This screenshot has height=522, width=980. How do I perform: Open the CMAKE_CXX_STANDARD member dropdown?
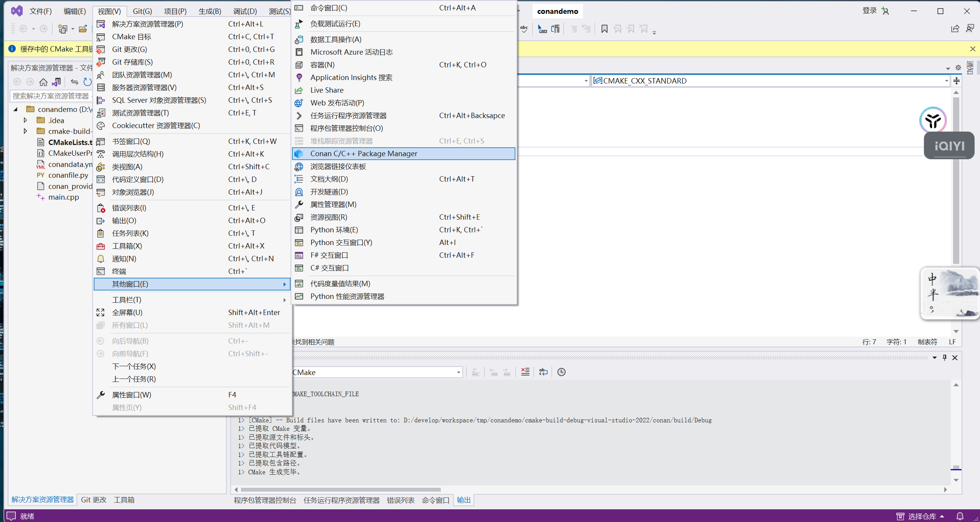946,81
